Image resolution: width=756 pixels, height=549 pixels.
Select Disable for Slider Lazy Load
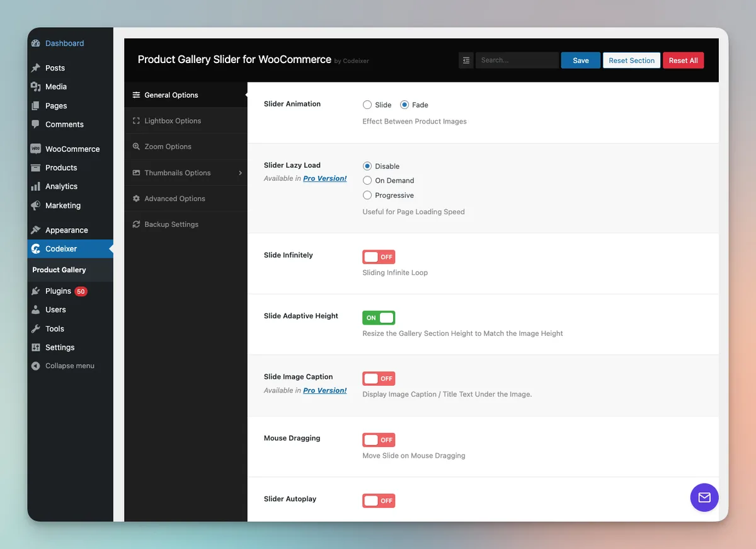[367, 166]
